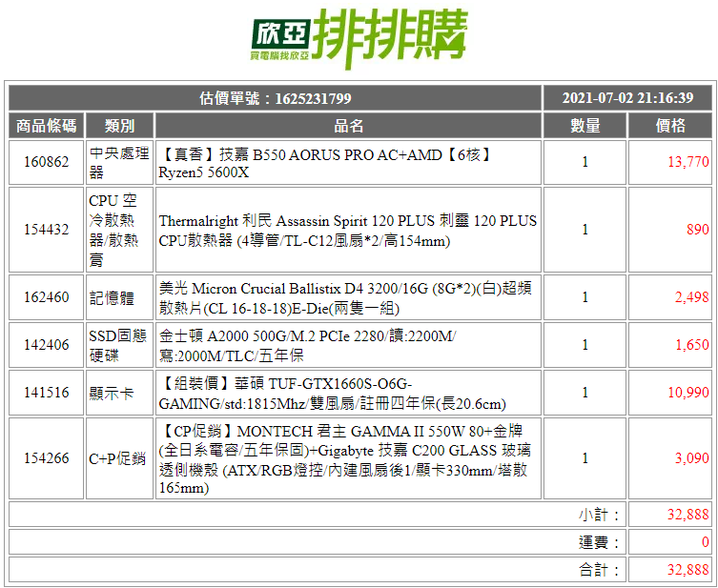The width and height of the screenshot is (718, 588).
Task: Click the price 1,650
Action: (x=692, y=345)
